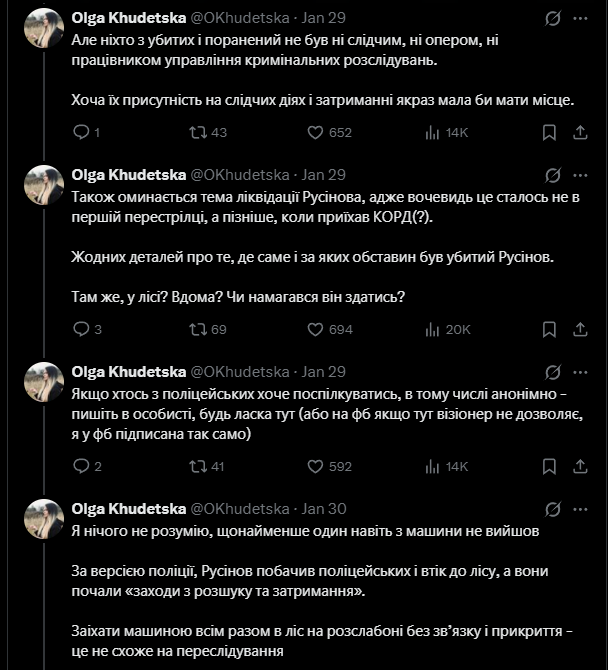Repost the tweet with 69 reposts
Viewport: 608px width, 670px height.
coord(198,329)
